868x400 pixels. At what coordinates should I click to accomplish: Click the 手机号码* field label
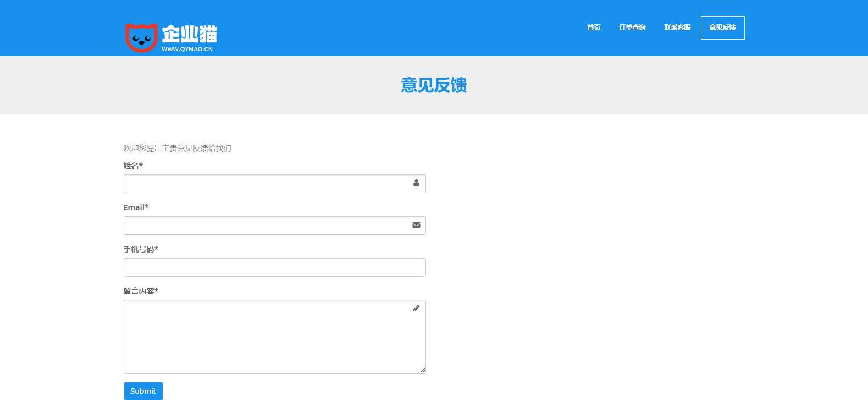coord(141,249)
